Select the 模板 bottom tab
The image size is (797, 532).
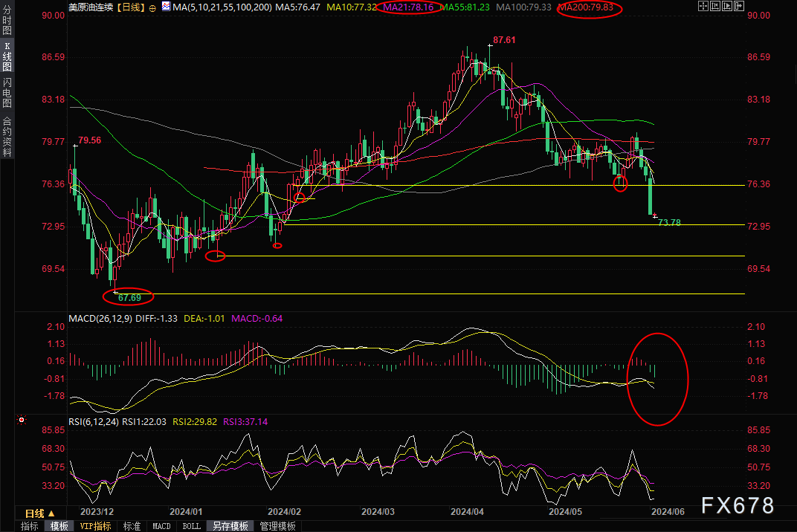(59, 526)
